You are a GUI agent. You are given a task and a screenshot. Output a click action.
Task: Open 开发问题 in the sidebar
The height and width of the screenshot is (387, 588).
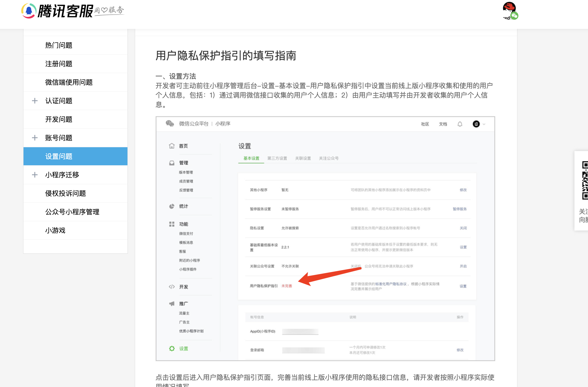pos(59,119)
